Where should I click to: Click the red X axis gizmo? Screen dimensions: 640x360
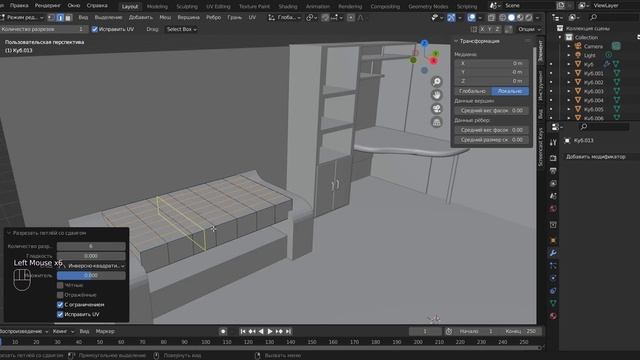(433, 61)
